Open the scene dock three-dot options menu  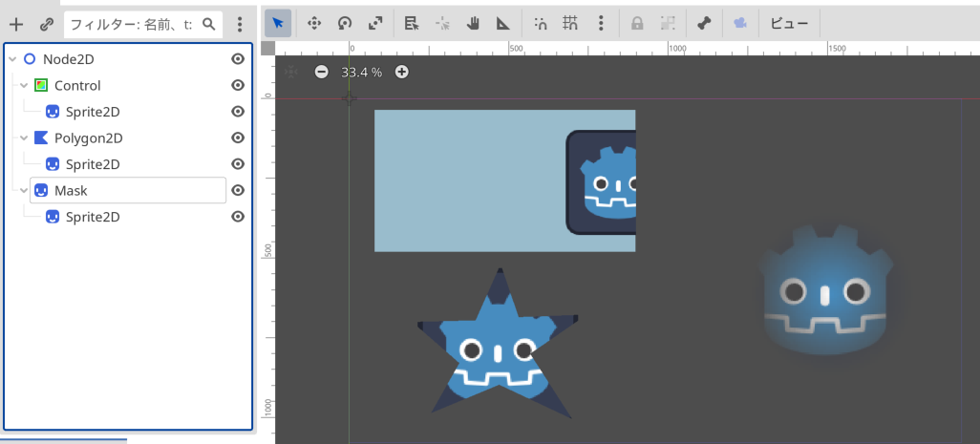(x=240, y=25)
